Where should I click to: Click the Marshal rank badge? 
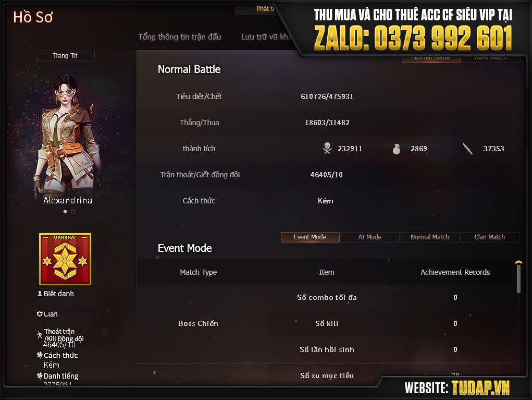click(x=65, y=259)
